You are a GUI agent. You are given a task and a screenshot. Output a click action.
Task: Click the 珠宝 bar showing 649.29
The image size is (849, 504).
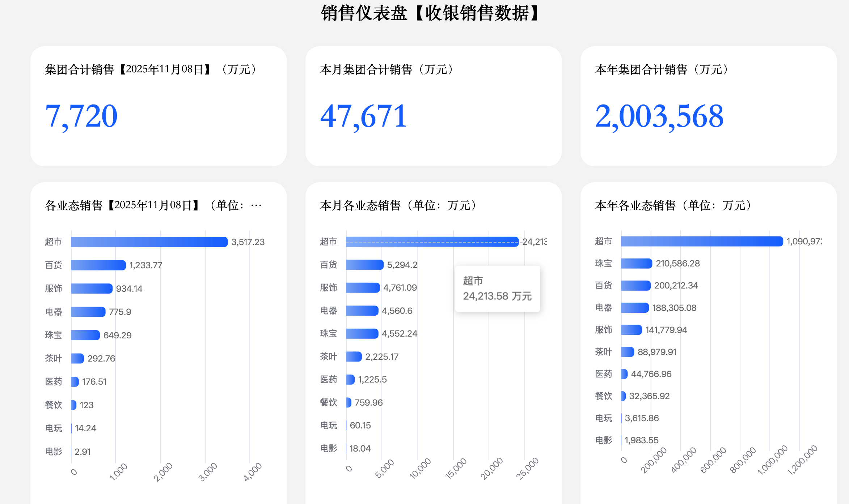[x=85, y=335]
